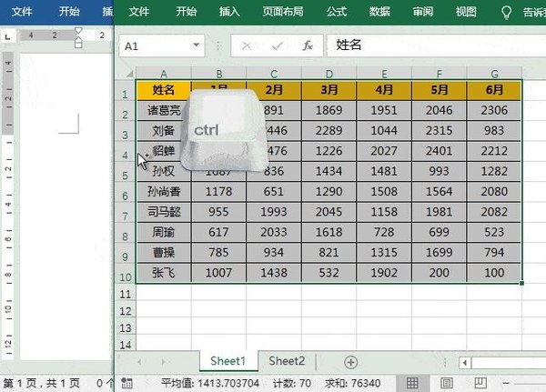Switch to the Sheet2 tab
The height and width of the screenshot is (392, 546).
[x=287, y=361]
